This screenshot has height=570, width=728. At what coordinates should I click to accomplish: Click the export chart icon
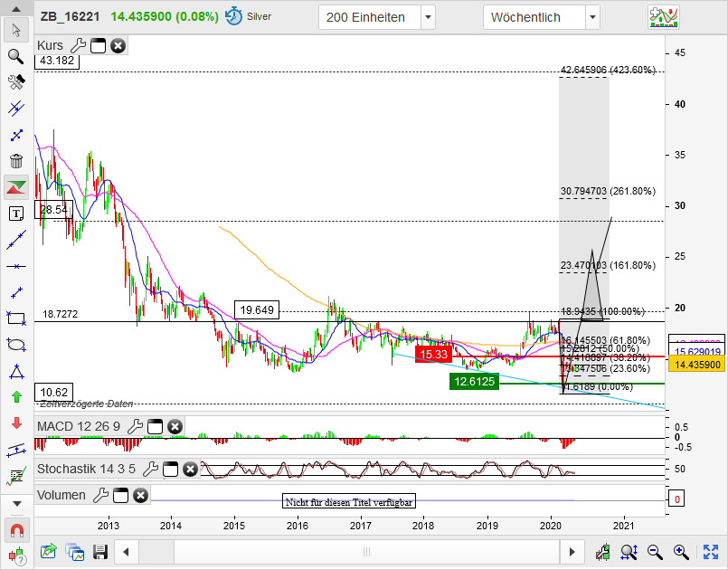pos(48,552)
